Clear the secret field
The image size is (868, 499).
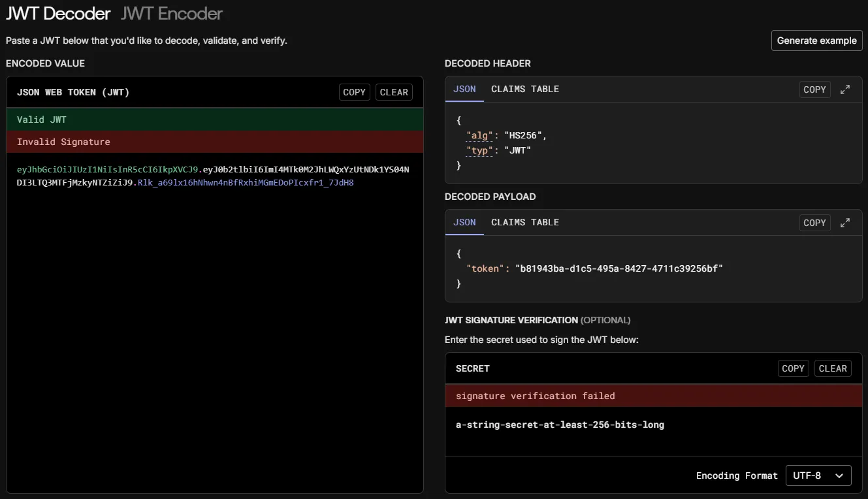[833, 368]
